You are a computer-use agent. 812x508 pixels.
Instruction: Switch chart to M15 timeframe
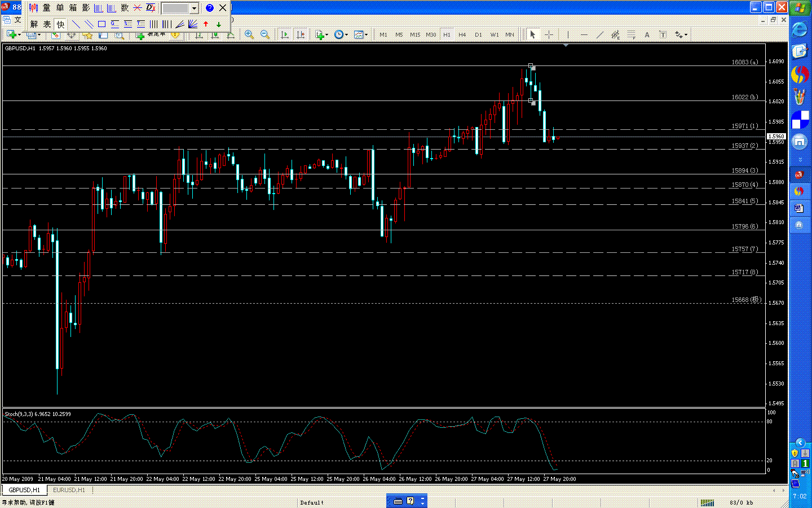click(x=415, y=34)
